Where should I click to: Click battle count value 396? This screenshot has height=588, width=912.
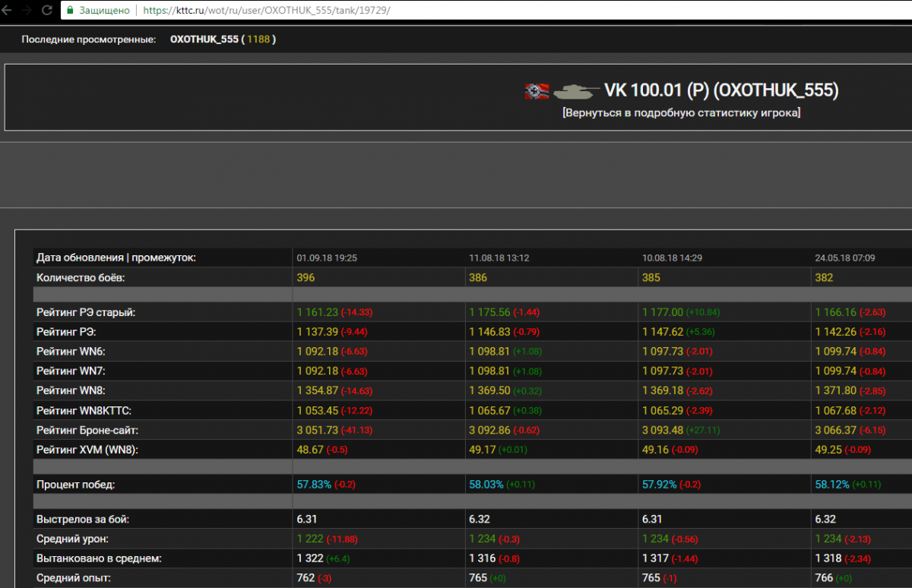pos(306,277)
